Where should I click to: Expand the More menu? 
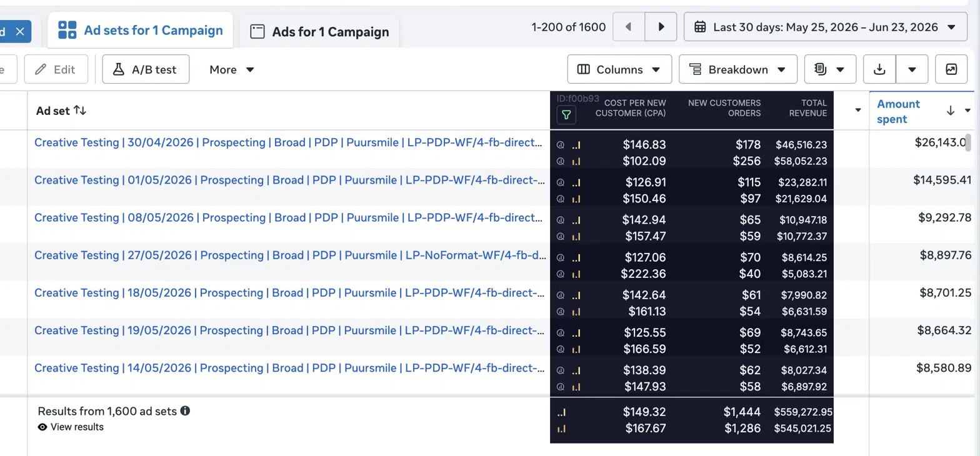coord(231,69)
